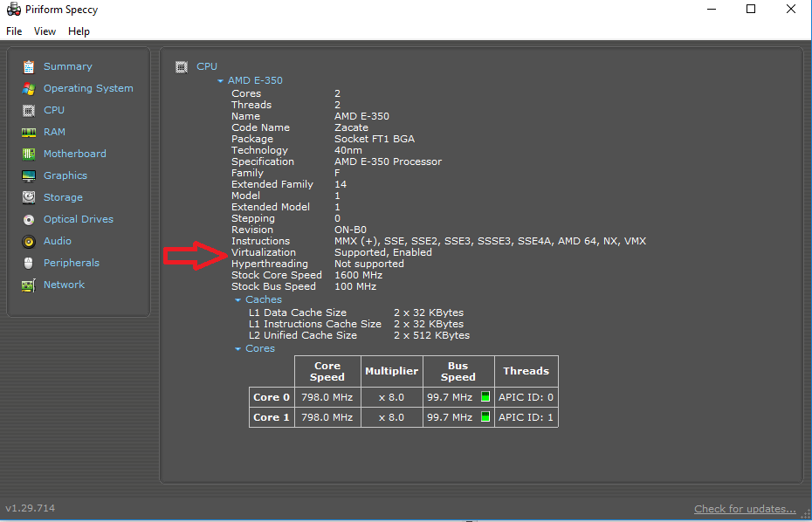This screenshot has height=522, width=812.
Task: Click the Package value 'Socket FT1 BGA'
Action: pyautogui.click(x=375, y=139)
